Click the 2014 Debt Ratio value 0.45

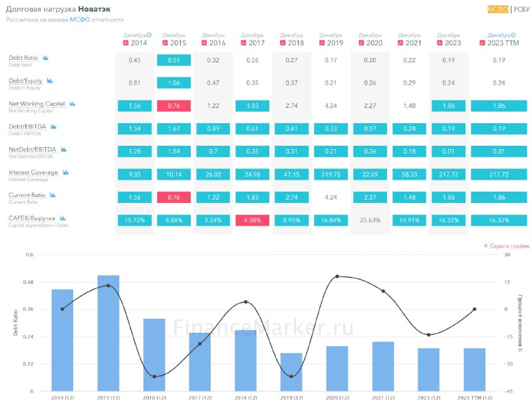click(135, 60)
